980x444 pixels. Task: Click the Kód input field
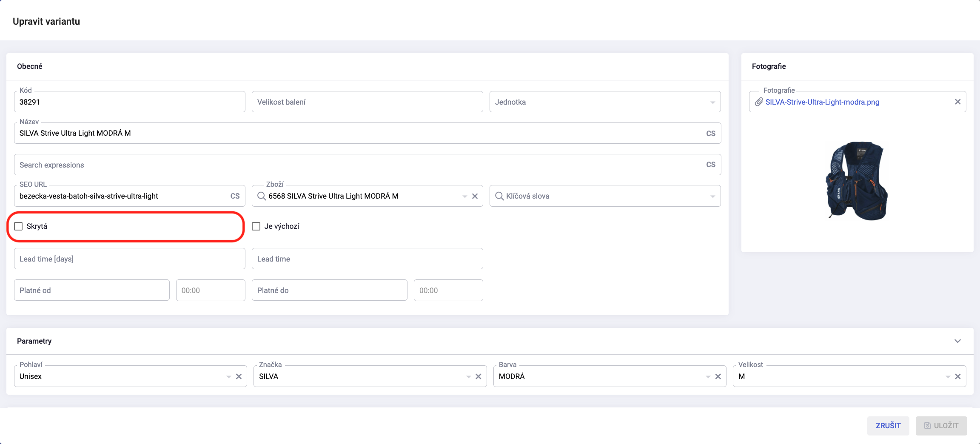130,102
